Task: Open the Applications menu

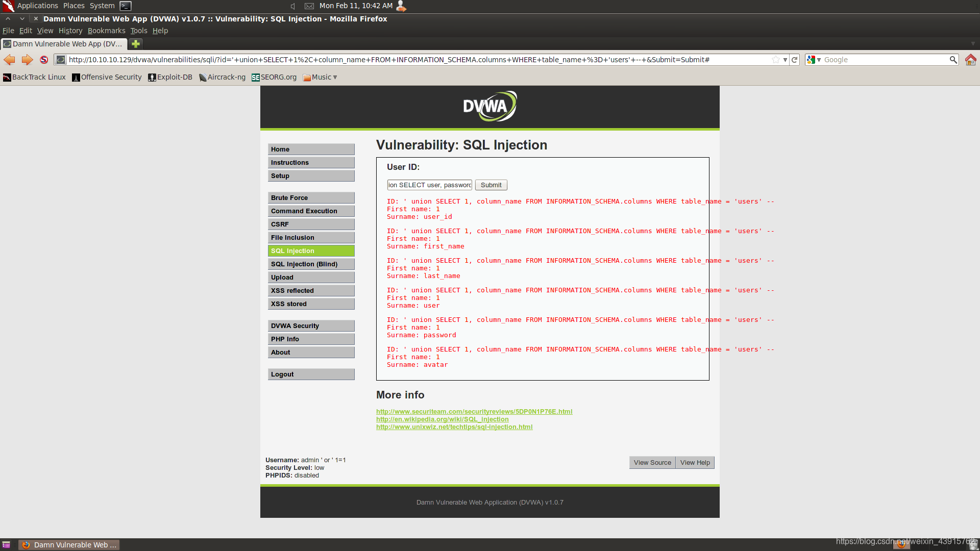Action: 38,6
